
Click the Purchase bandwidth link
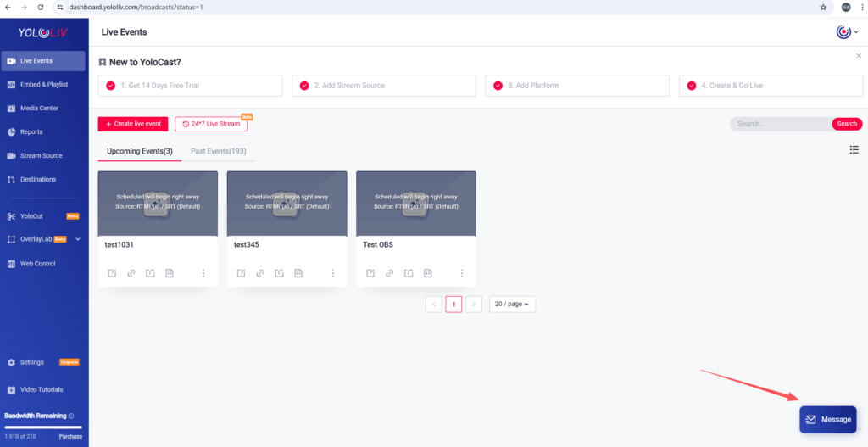click(x=70, y=437)
